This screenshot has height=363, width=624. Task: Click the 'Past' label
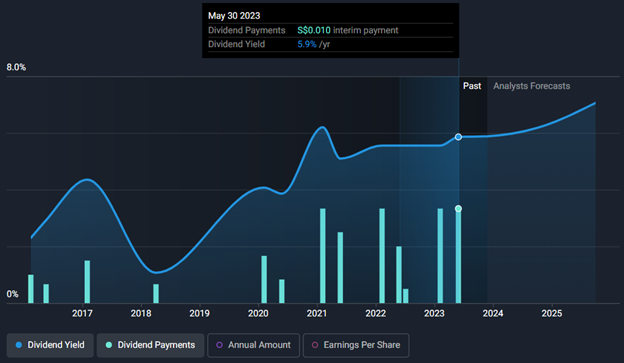[x=472, y=86]
